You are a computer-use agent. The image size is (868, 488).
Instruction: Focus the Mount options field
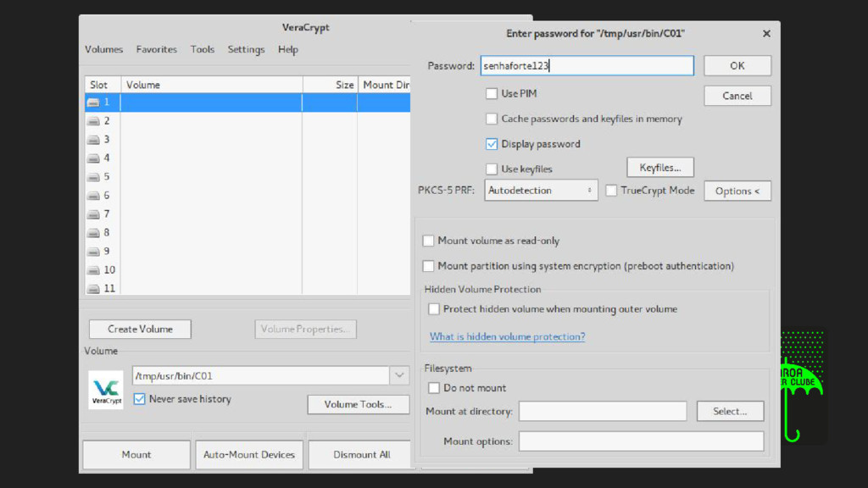coord(641,441)
